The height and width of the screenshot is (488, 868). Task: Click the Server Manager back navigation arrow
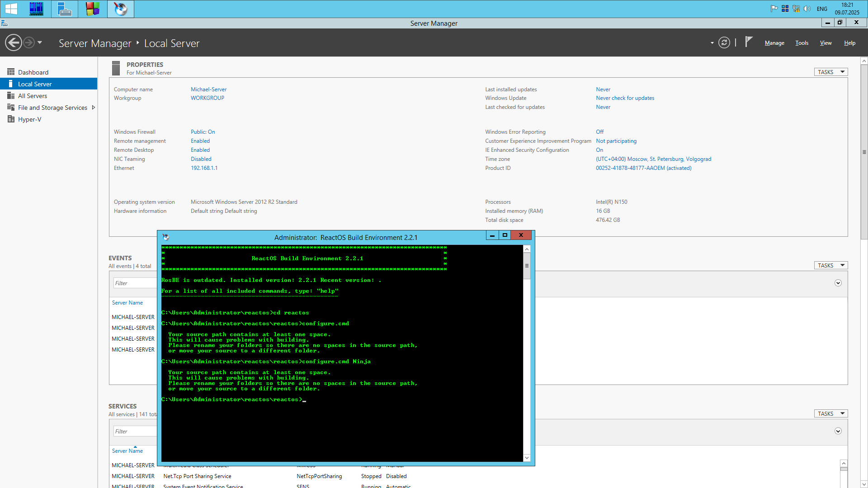pyautogui.click(x=14, y=43)
